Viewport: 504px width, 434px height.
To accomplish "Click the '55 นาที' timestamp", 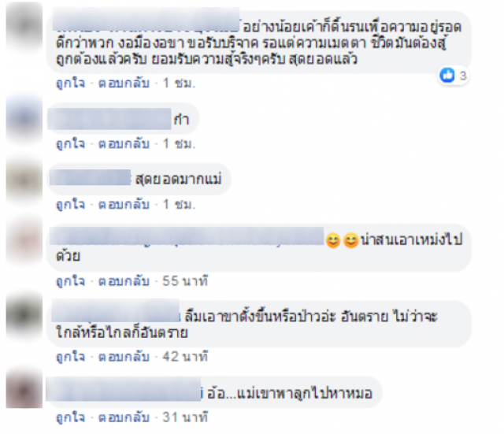I will [x=185, y=280].
